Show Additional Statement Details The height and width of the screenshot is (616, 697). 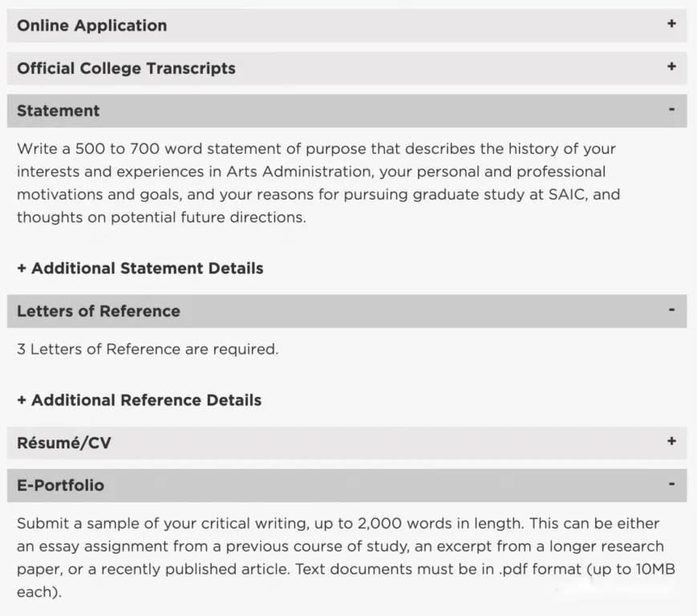(140, 268)
